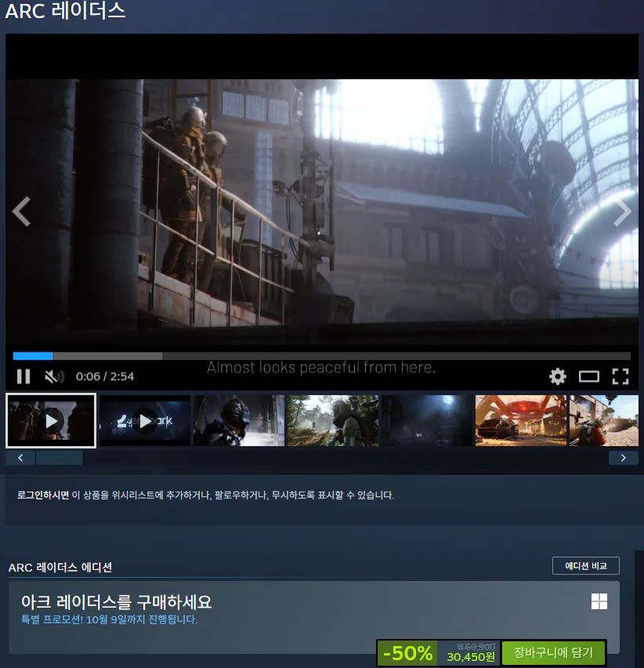Unmute the trailer audio
The height and width of the screenshot is (668, 644).
(54, 376)
